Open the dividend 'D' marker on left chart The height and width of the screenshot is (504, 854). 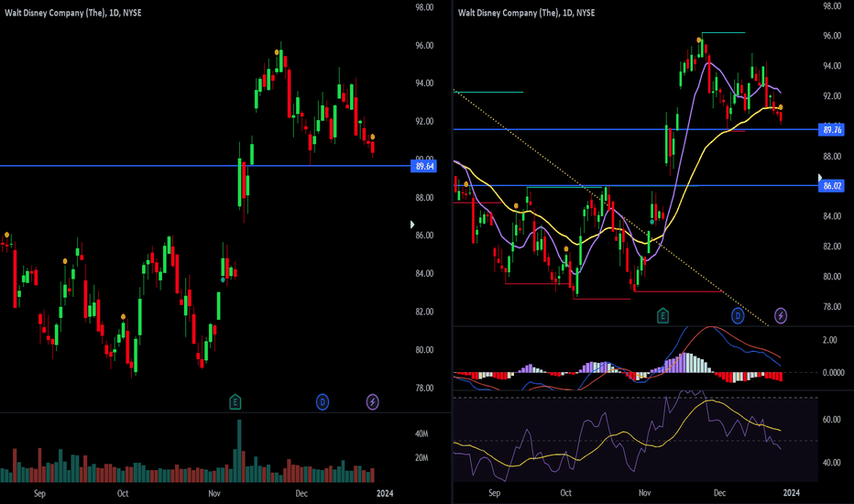point(323,402)
